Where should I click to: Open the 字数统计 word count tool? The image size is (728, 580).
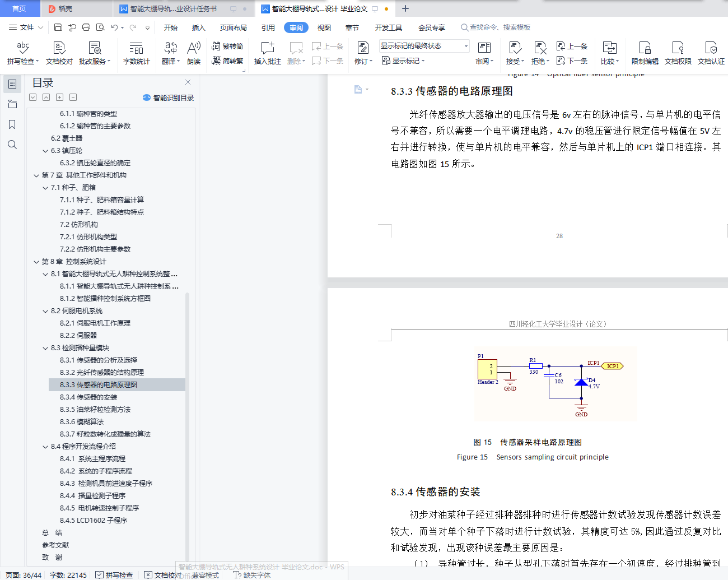tap(136, 53)
